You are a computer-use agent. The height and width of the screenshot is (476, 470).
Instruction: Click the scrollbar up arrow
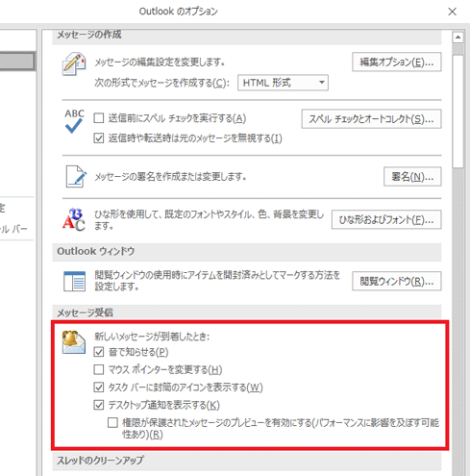(x=458, y=38)
